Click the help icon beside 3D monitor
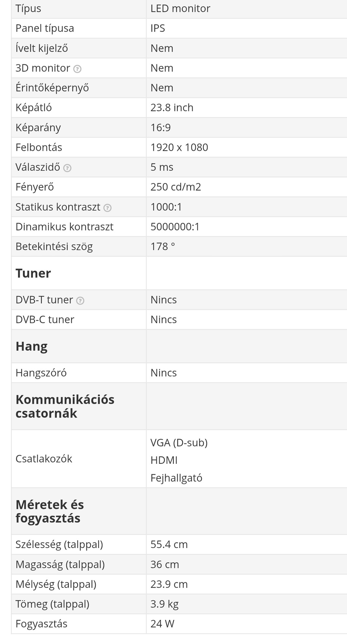 point(77,69)
